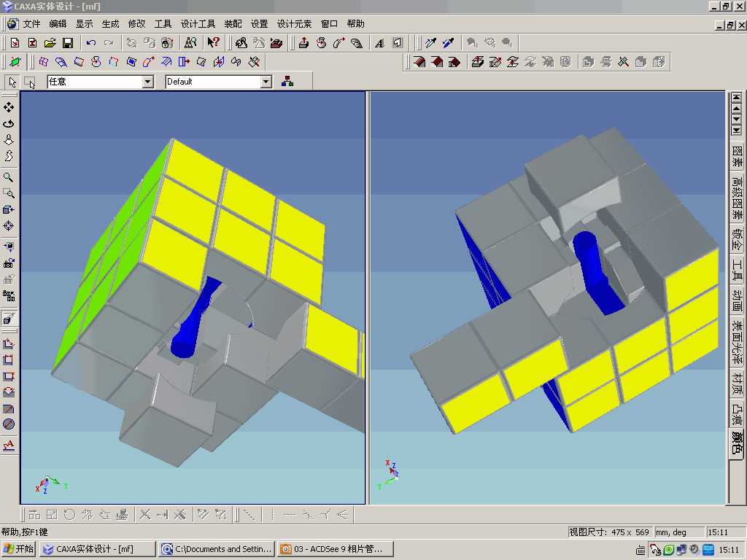Save the design with the floppy disk icon

click(x=68, y=43)
